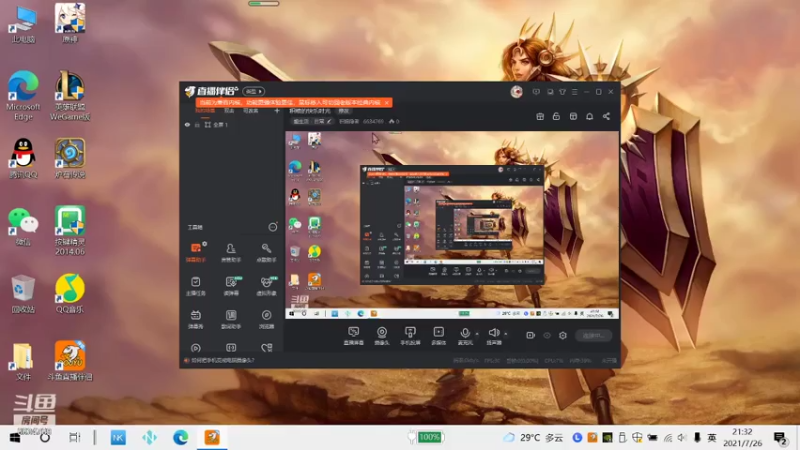Open the toolbox icon between tasks and avatar
The width and height of the screenshot is (800, 450).
coord(231,282)
